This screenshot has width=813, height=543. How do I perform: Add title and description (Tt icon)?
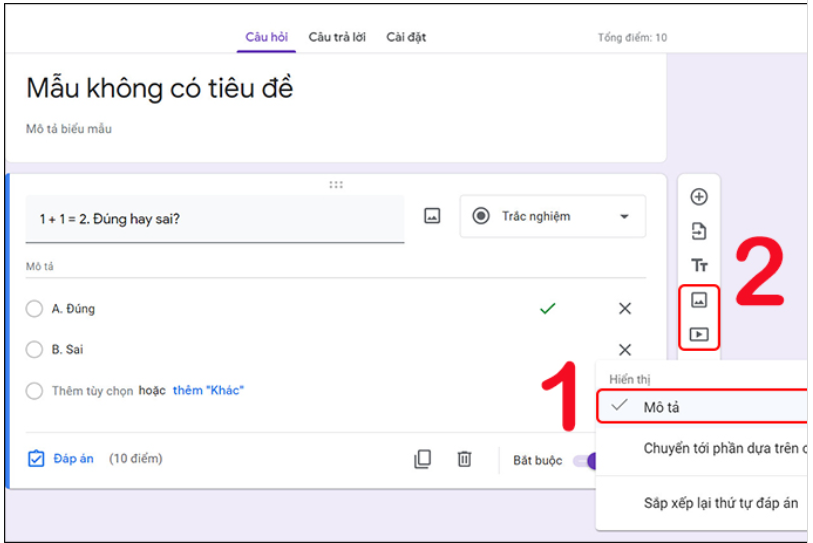pyautogui.click(x=699, y=266)
